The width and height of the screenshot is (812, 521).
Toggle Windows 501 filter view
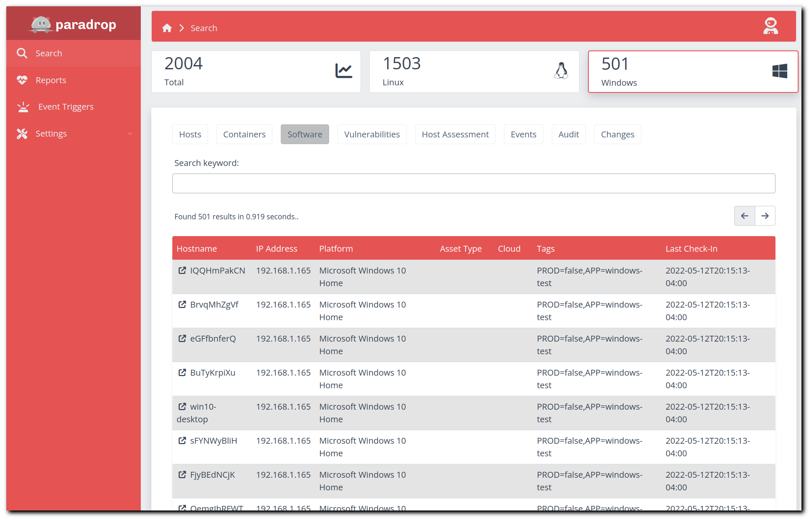pyautogui.click(x=693, y=70)
